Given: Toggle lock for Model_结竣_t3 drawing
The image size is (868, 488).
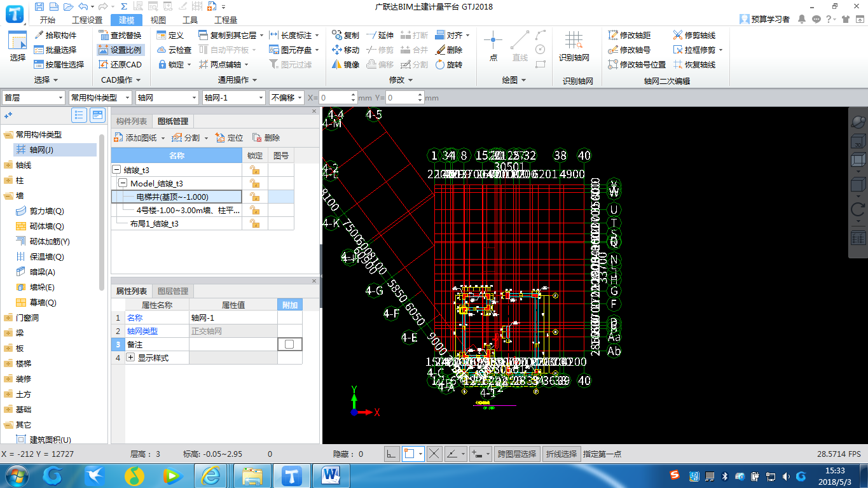Looking at the screenshot, I should tap(254, 183).
